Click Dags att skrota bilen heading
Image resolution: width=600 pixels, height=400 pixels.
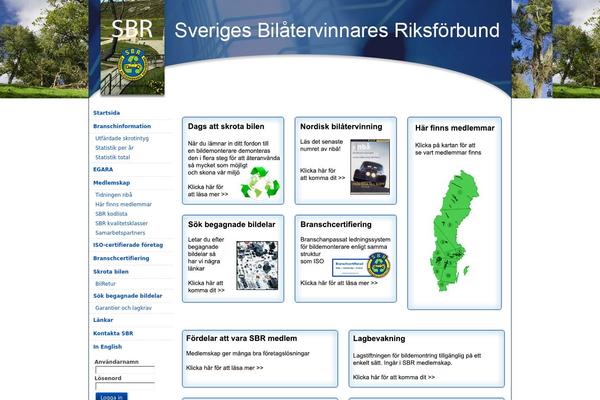point(226,127)
